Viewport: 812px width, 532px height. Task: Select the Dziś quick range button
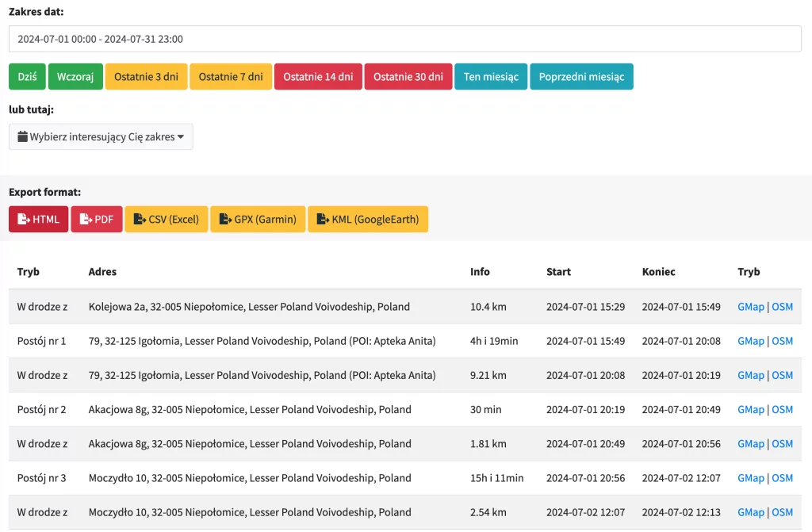[x=28, y=77]
